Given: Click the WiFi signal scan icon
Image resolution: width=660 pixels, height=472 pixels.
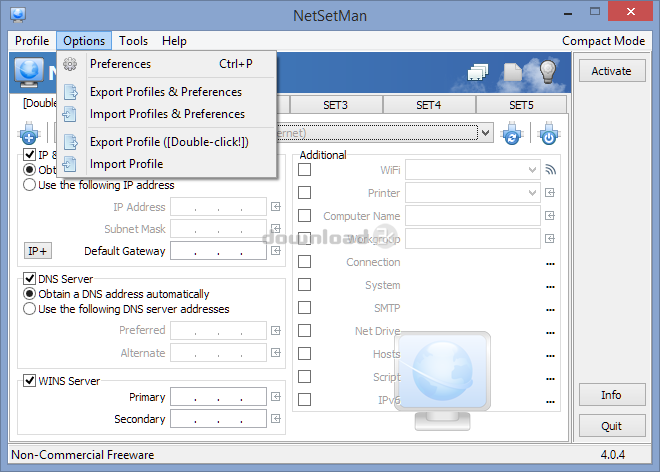Looking at the screenshot, I should pos(550,170).
